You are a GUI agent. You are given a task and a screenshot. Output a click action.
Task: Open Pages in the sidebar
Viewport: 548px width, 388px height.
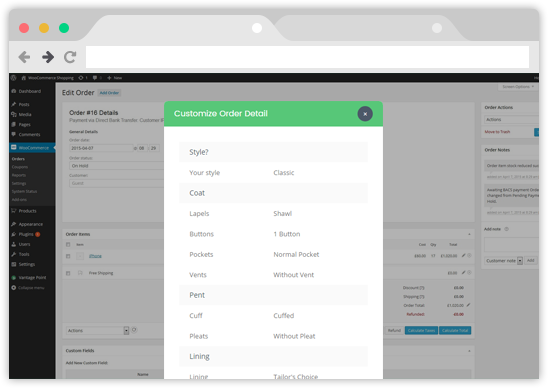(22, 124)
